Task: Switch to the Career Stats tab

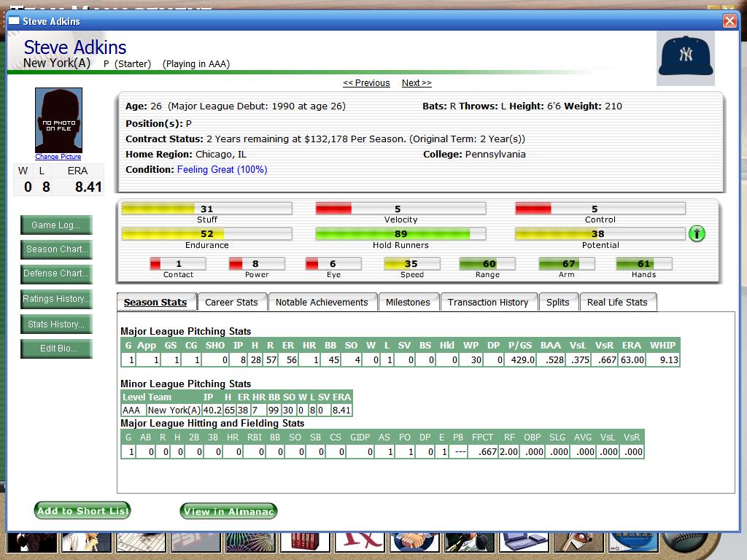Action: tap(232, 303)
